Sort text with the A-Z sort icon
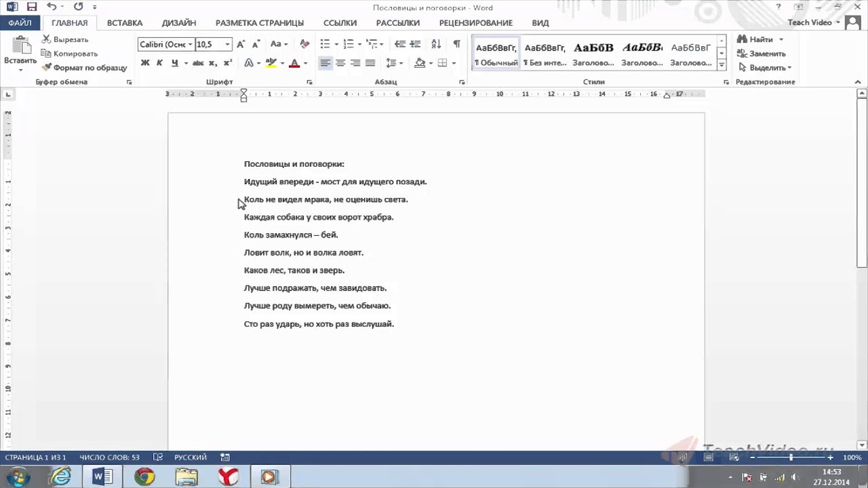The image size is (868, 488). tap(436, 44)
